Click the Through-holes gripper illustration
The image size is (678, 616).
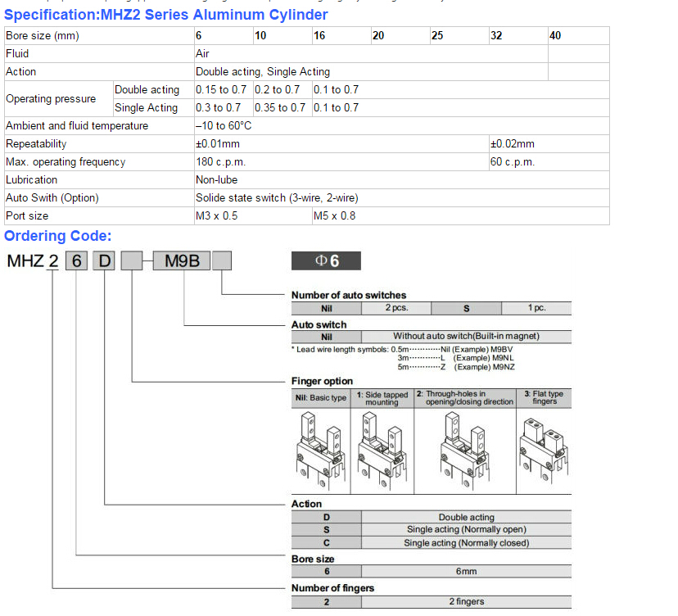click(465, 451)
